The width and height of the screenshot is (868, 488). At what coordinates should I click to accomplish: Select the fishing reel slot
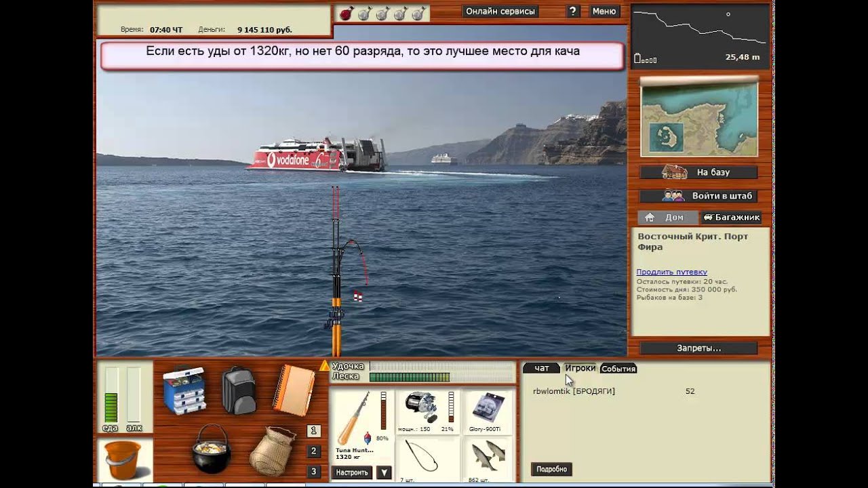tap(429, 411)
